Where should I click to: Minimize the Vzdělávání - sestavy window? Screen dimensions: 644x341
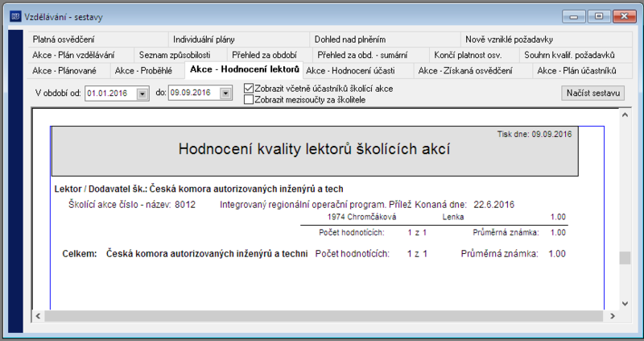574,16
